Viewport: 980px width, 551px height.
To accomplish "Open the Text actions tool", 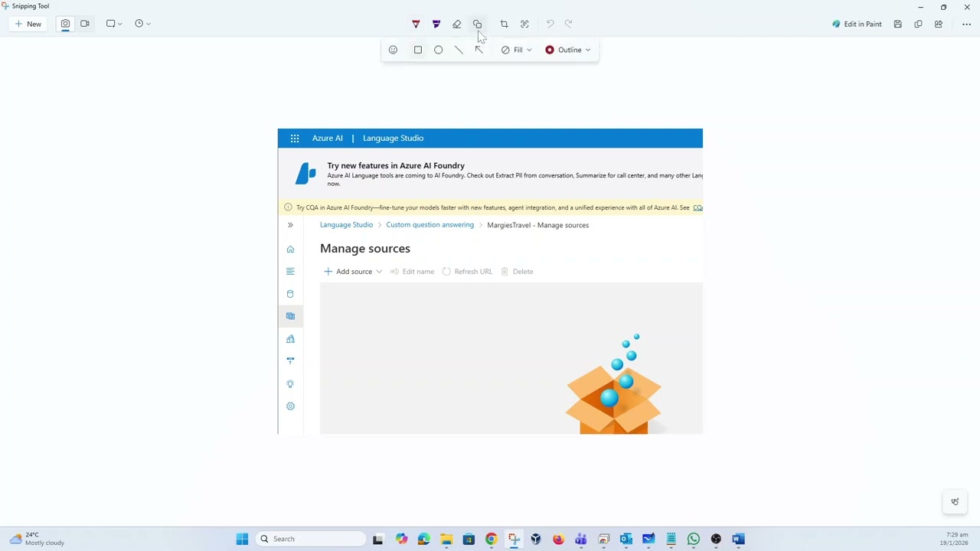I will point(524,24).
